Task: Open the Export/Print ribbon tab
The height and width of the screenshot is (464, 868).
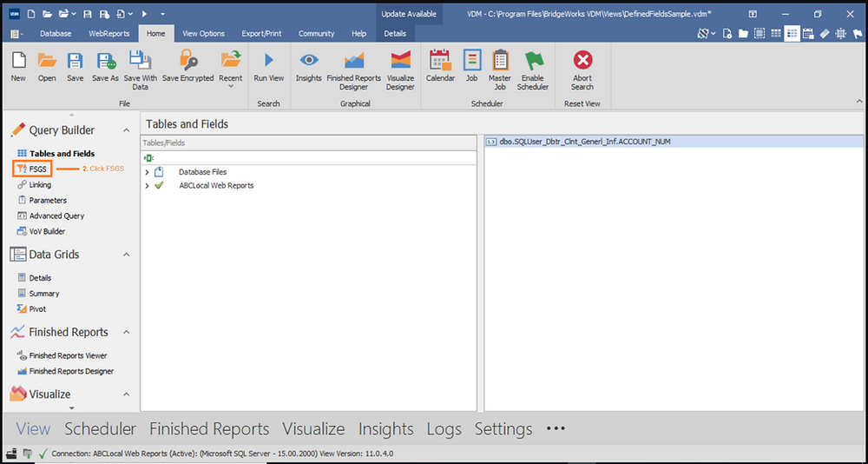Action: tap(261, 33)
